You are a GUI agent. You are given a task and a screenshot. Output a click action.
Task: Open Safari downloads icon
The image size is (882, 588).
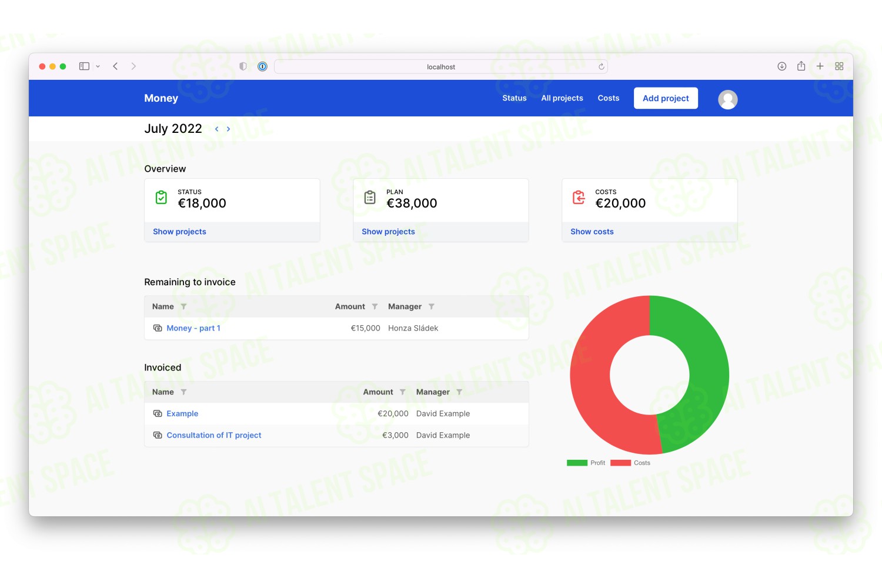point(782,66)
